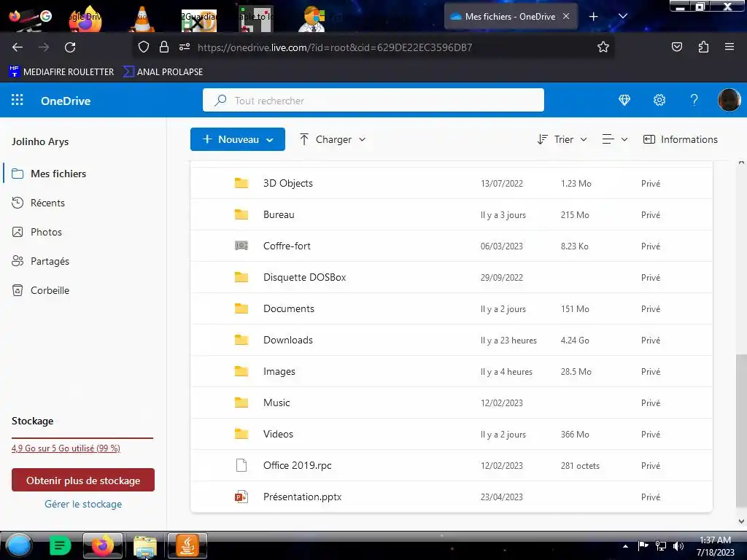Image resolution: width=747 pixels, height=560 pixels.
Task: Click the Jolinho Arys account name
Action: (x=40, y=142)
